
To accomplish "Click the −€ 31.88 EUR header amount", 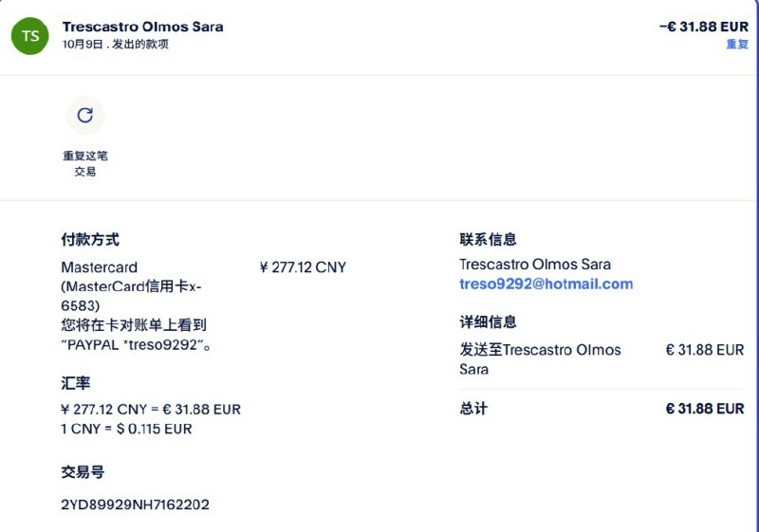I will (x=703, y=27).
